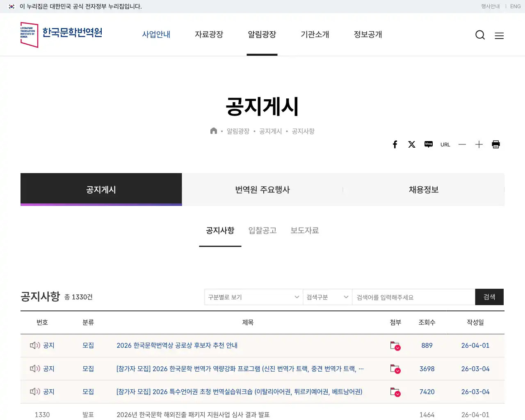Switch the site to ENG
Screen dimensions: 525x420
click(x=515, y=7)
